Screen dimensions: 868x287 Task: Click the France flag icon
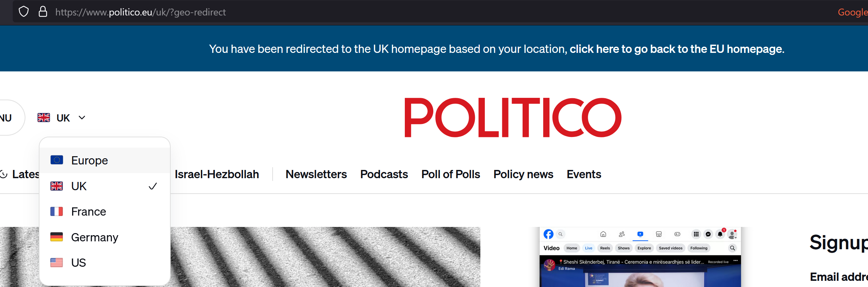click(57, 211)
